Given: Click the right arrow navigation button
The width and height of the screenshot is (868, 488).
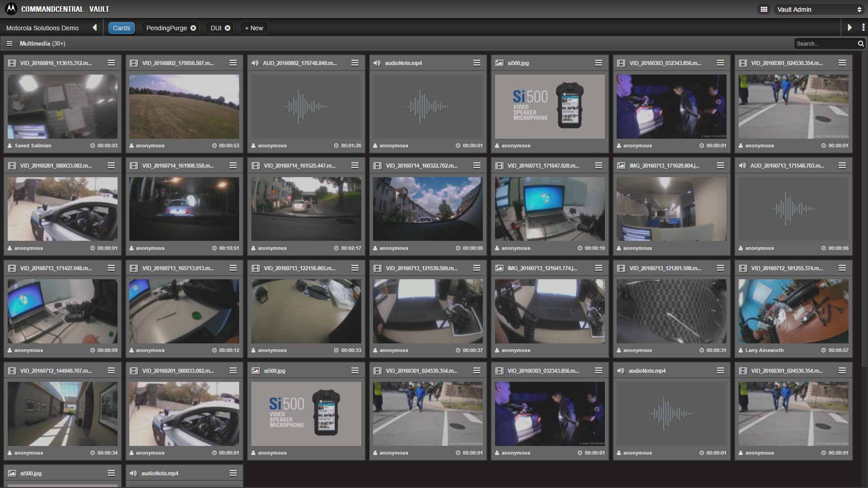Looking at the screenshot, I should [x=849, y=28].
